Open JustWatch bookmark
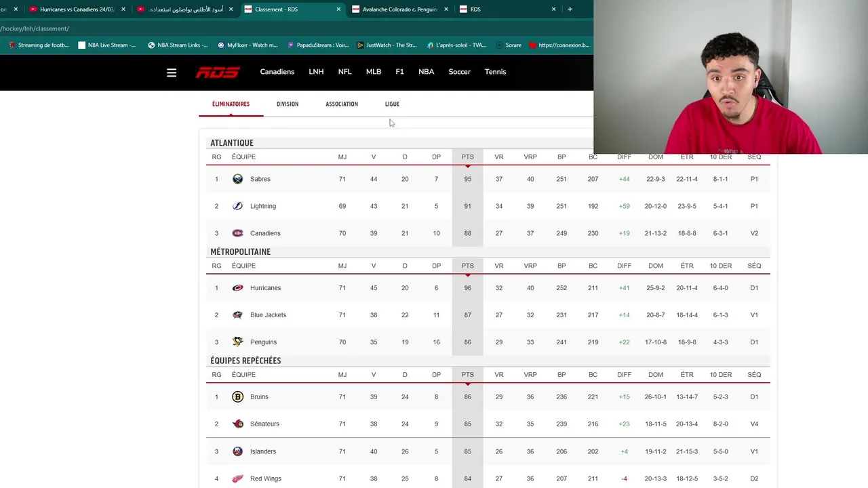868x488 pixels. (x=387, y=45)
